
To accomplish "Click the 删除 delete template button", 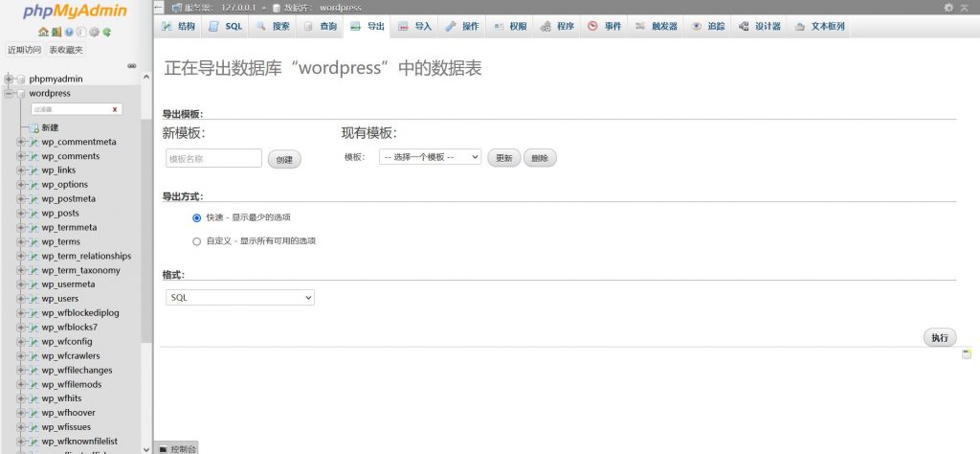I will click(540, 158).
